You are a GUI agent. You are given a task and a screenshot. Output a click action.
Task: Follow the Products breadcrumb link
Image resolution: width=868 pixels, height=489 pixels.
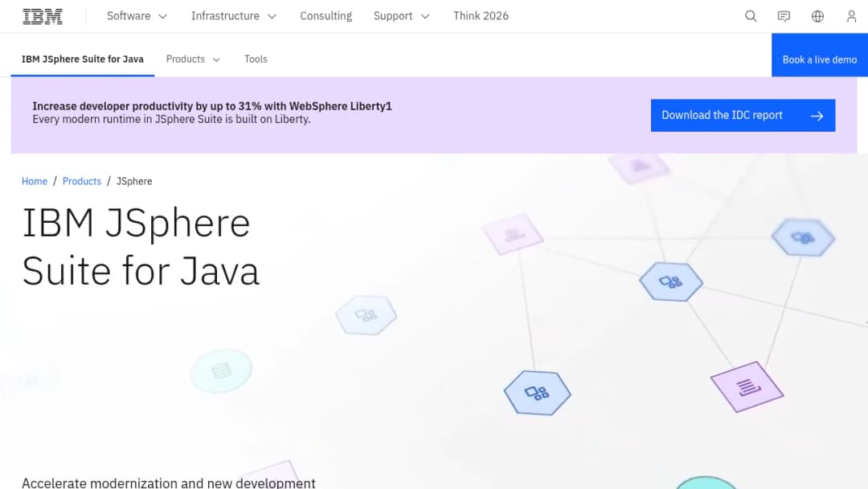(x=82, y=181)
